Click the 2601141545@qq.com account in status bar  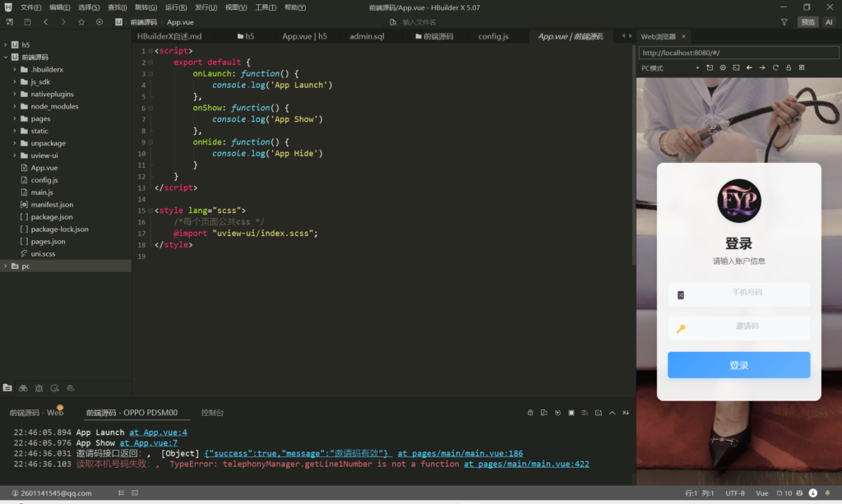(52, 492)
